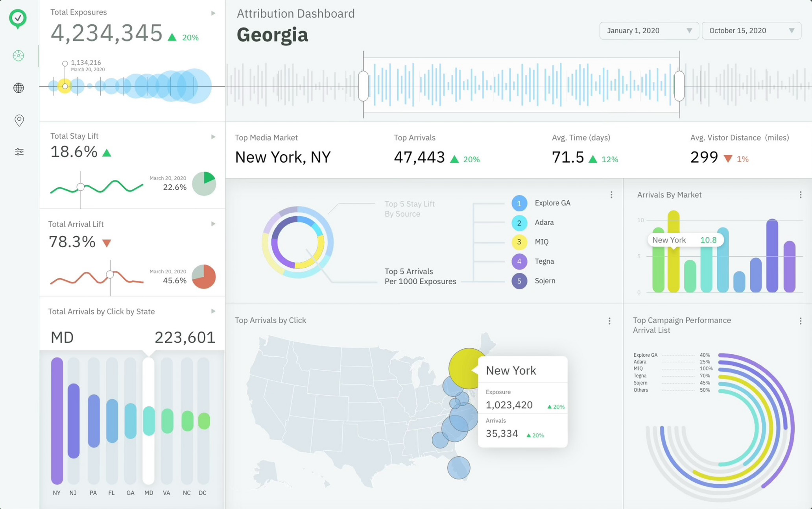
Task: Click the Exposure value 1,023,420 in tooltip
Action: point(509,405)
